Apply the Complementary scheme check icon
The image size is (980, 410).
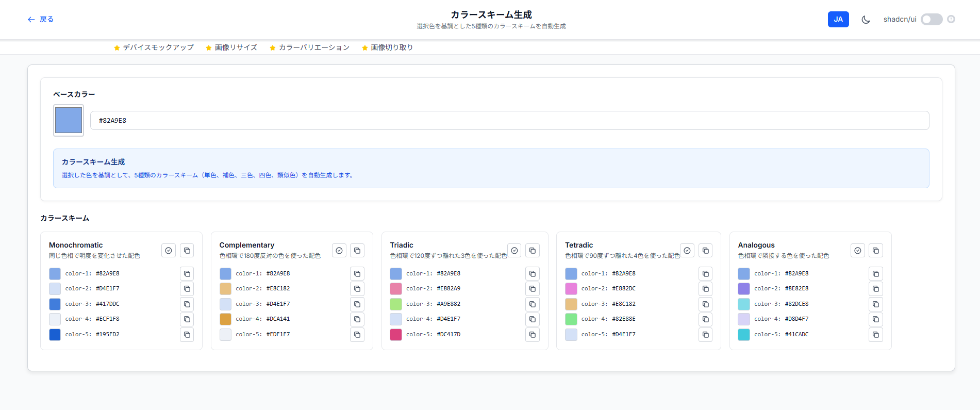339,251
